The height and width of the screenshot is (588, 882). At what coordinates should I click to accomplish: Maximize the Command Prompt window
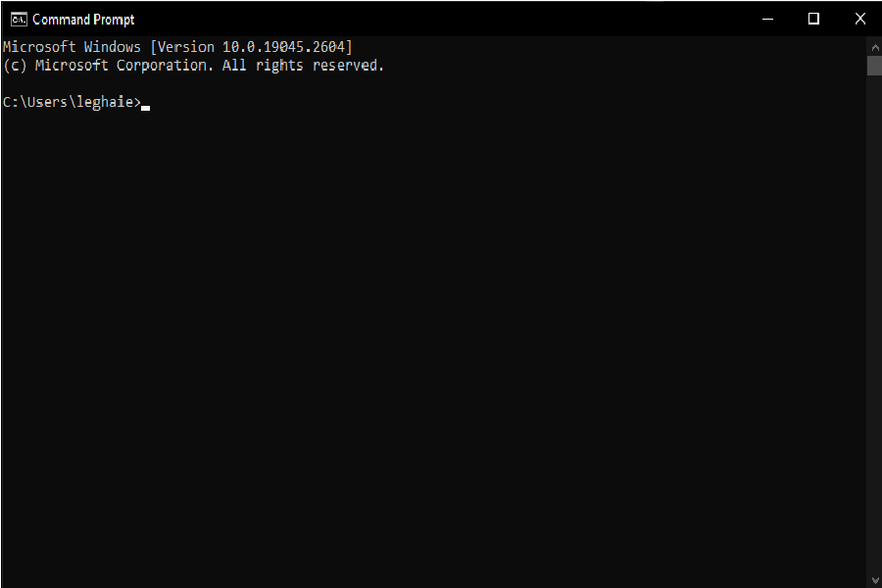813,19
